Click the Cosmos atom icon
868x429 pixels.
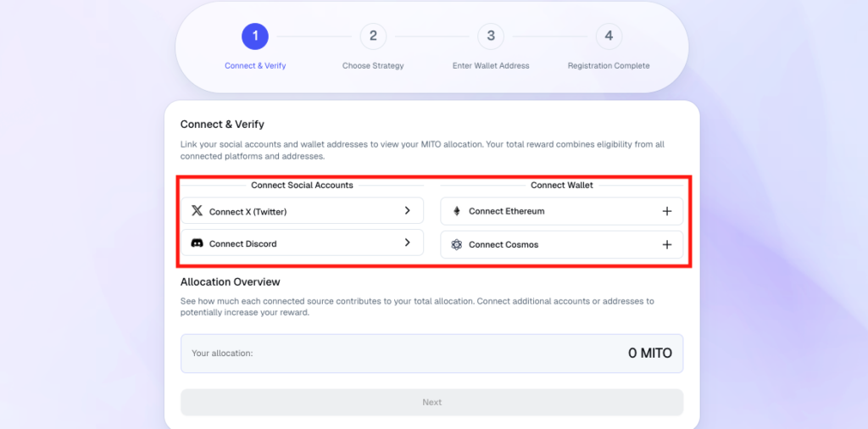point(456,245)
